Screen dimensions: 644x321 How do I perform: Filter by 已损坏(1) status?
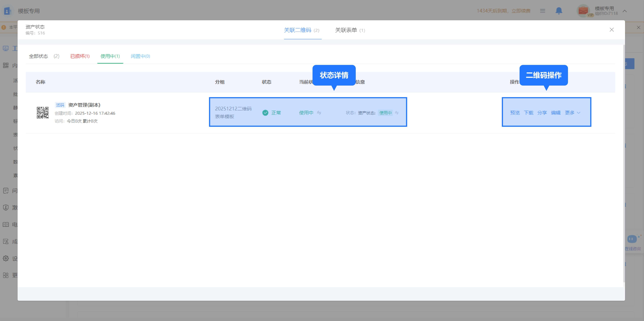pos(80,56)
